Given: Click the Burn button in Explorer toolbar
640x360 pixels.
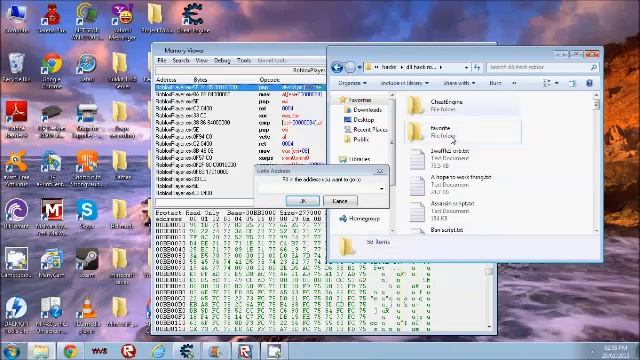Looking at the screenshot, I should pyautogui.click(x=495, y=83).
